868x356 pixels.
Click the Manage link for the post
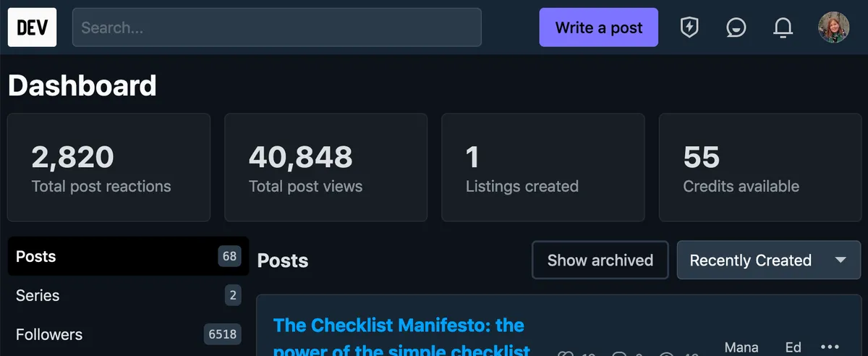[x=741, y=347]
